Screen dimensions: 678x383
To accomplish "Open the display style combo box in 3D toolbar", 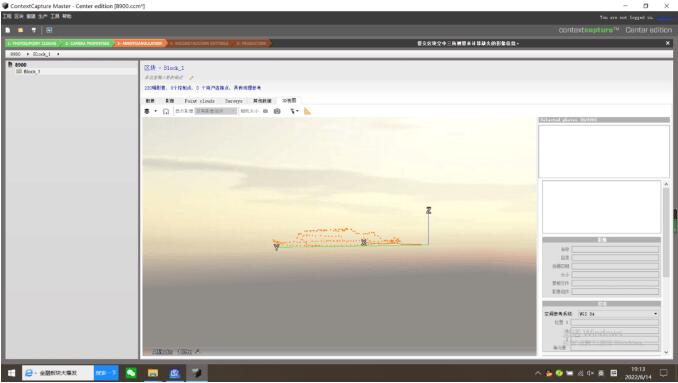I will [x=216, y=111].
